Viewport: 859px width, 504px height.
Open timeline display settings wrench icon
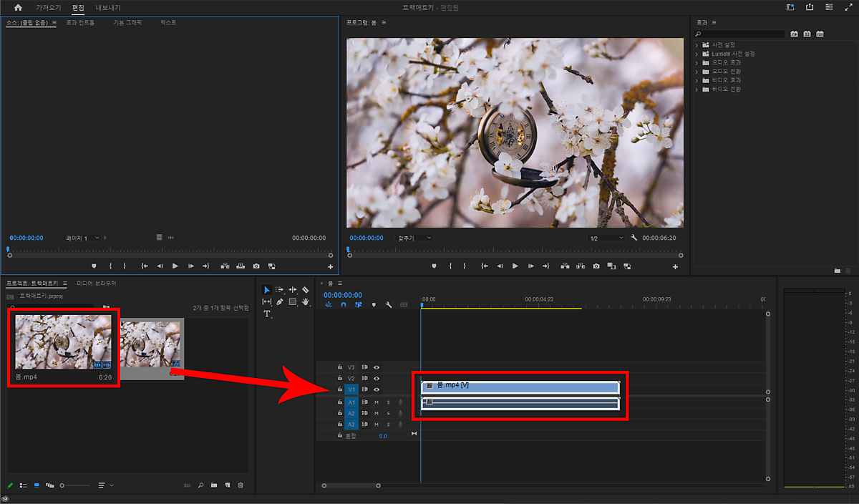389,305
